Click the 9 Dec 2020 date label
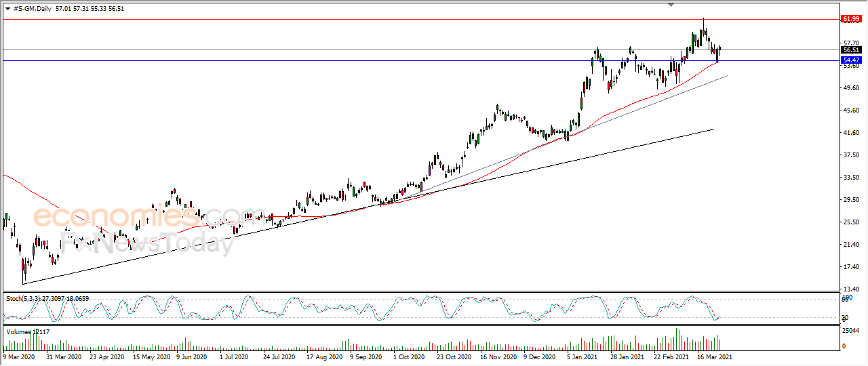 click(540, 356)
